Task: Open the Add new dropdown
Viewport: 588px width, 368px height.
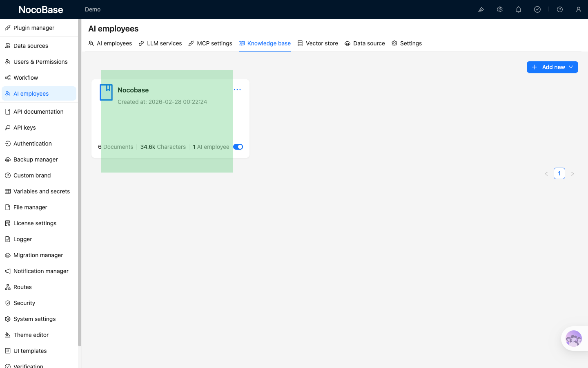Action: pos(552,67)
